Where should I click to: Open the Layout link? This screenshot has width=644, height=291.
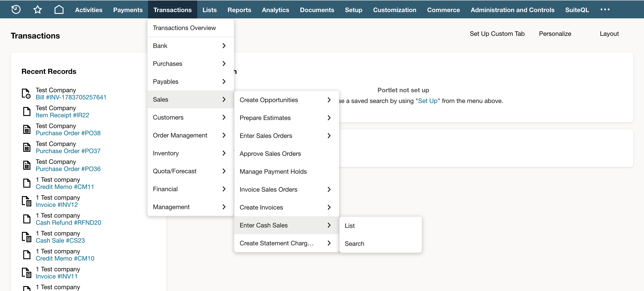point(609,34)
